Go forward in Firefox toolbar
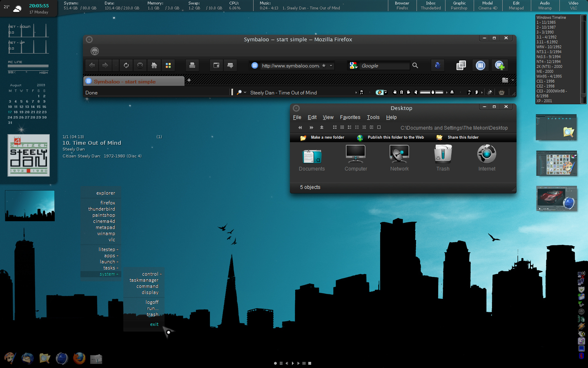The width and height of the screenshot is (588, 368). click(105, 65)
